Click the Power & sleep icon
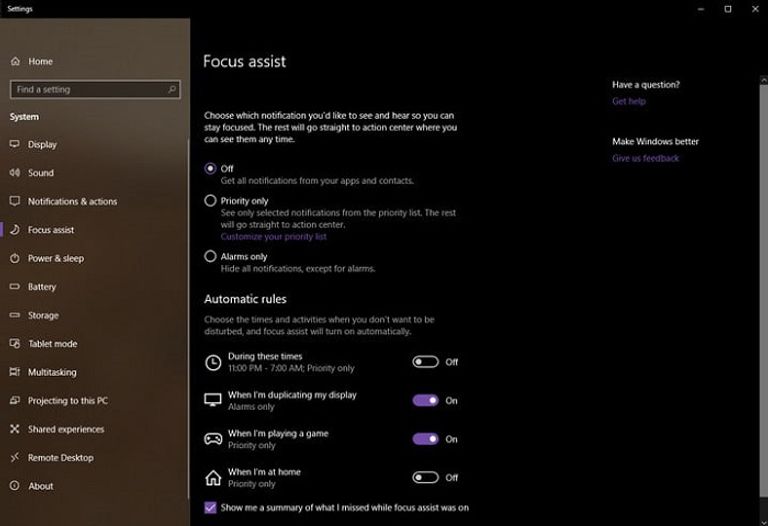Viewport: 768px width, 526px height. [15, 258]
